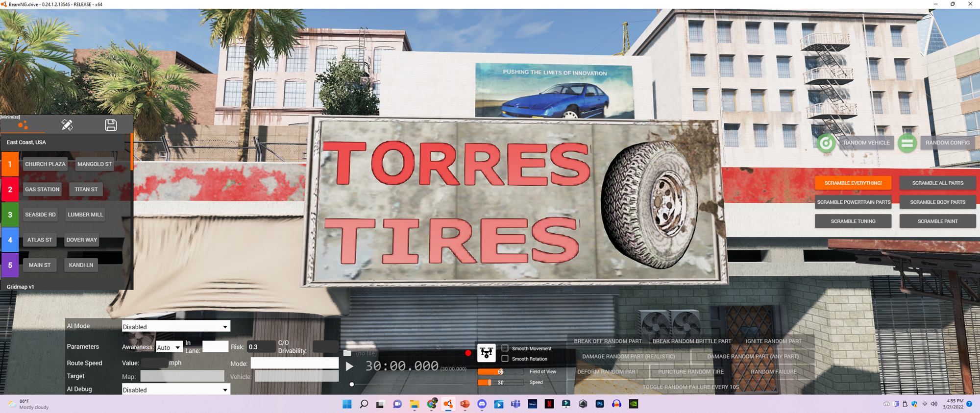980x413 pixels.
Task: Click the purple number 5 tile
Action: click(x=10, y=265)
